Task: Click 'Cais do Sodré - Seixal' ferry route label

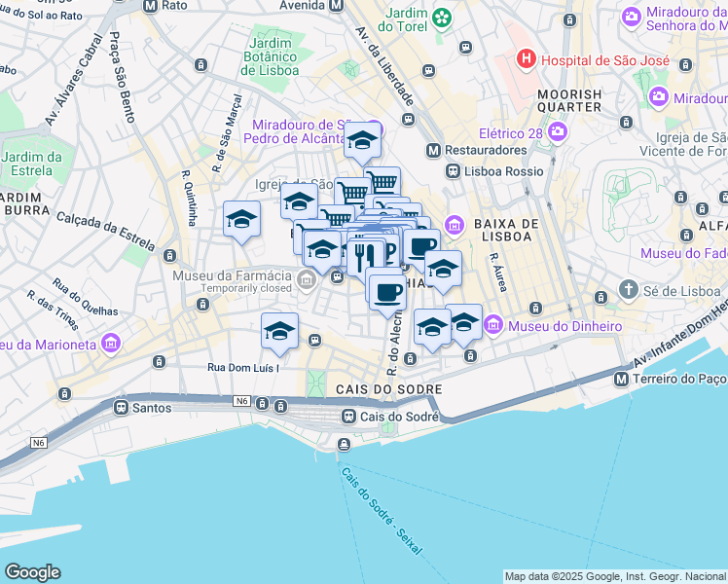Action: pyautogui.click(x=382, y=511)
